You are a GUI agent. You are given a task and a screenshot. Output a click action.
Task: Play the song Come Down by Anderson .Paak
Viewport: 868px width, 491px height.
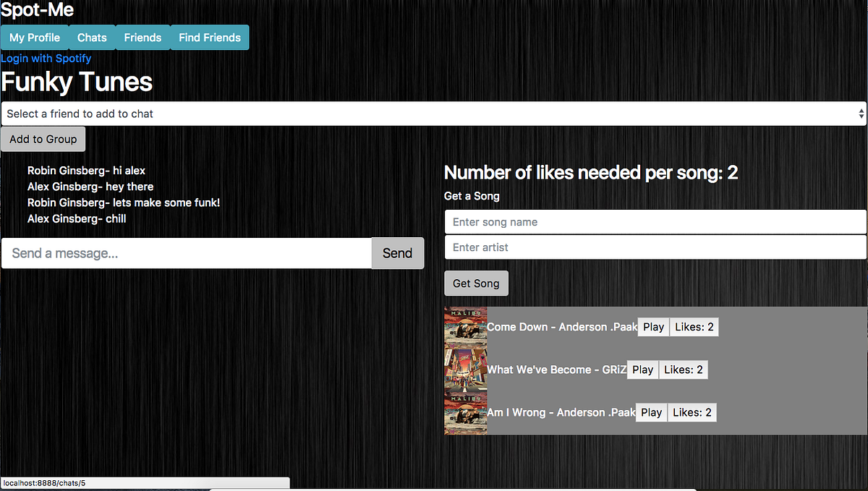[x=653, y=327]
